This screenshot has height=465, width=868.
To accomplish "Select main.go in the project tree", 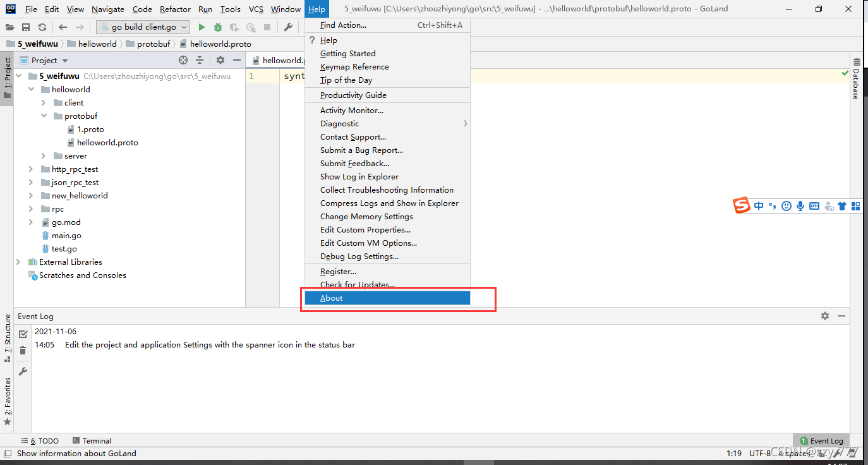I will [61, 235].
